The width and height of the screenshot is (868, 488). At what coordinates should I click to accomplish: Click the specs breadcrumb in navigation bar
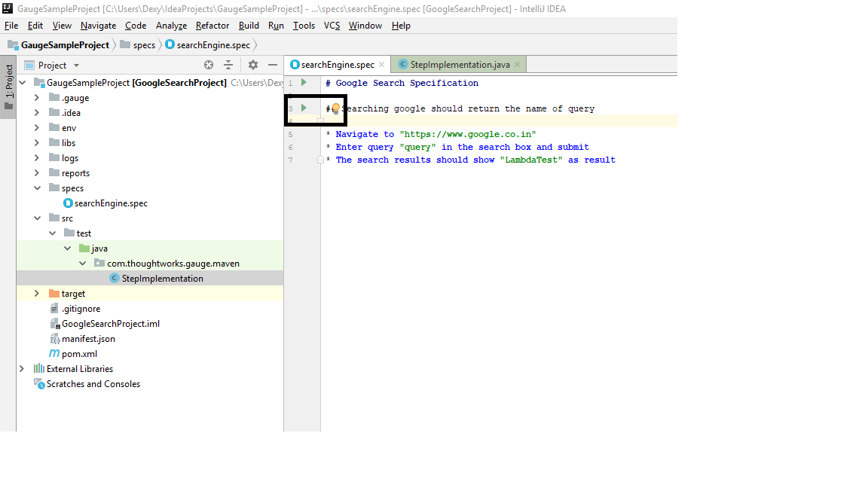tap(144, 45)
